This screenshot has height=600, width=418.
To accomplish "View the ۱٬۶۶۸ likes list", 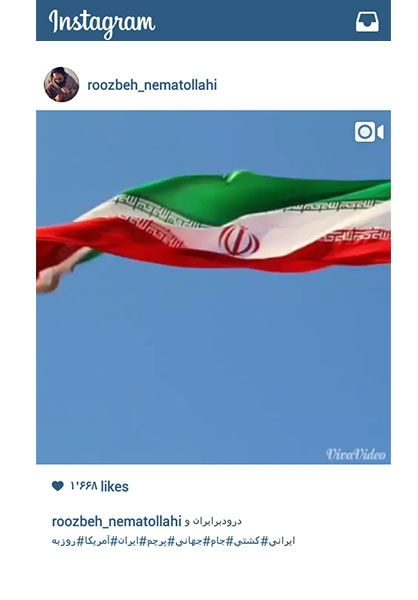I will point(99,486).
